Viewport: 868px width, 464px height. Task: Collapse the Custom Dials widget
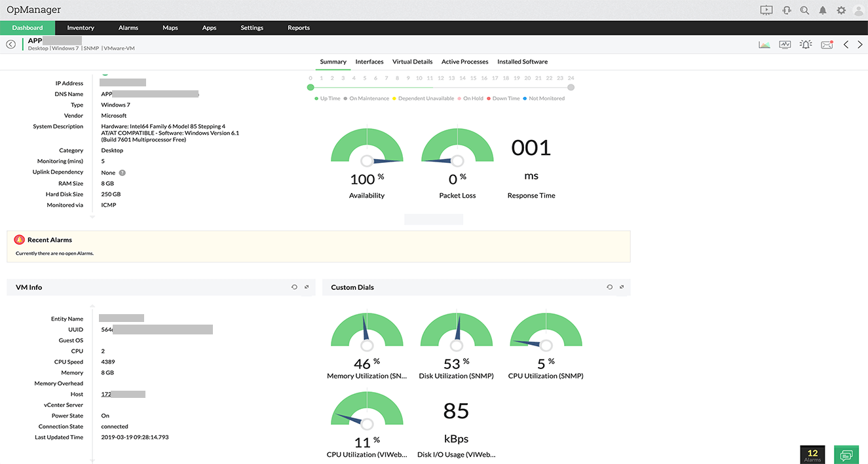pyautogui.click(x=622, y=287)
